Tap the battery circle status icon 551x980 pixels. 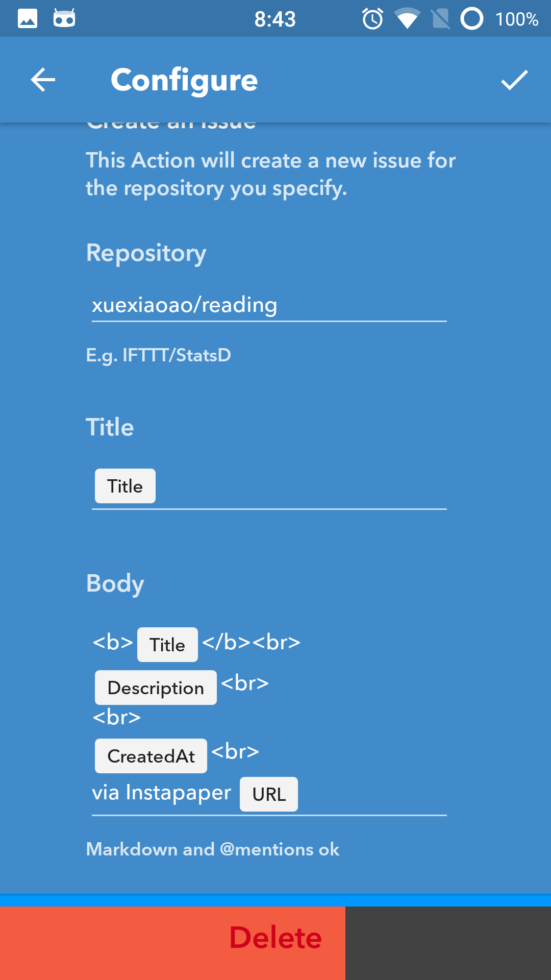(x=471, y=19)
